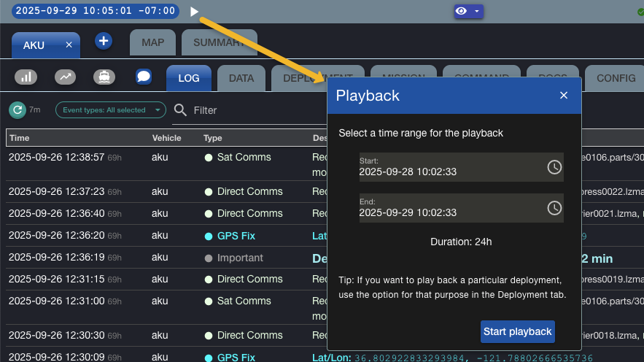Click the green refresh log icon

coord(18,110)
